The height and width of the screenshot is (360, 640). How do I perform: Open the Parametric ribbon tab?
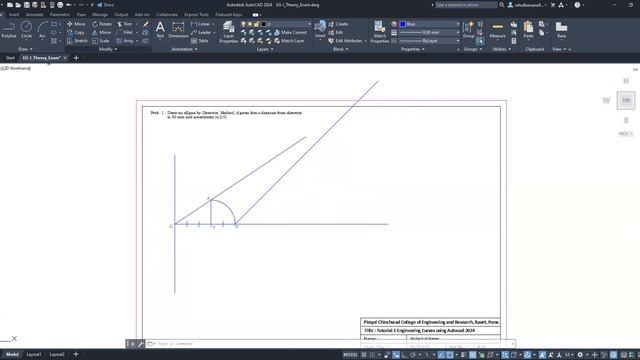tap(60, 14)
